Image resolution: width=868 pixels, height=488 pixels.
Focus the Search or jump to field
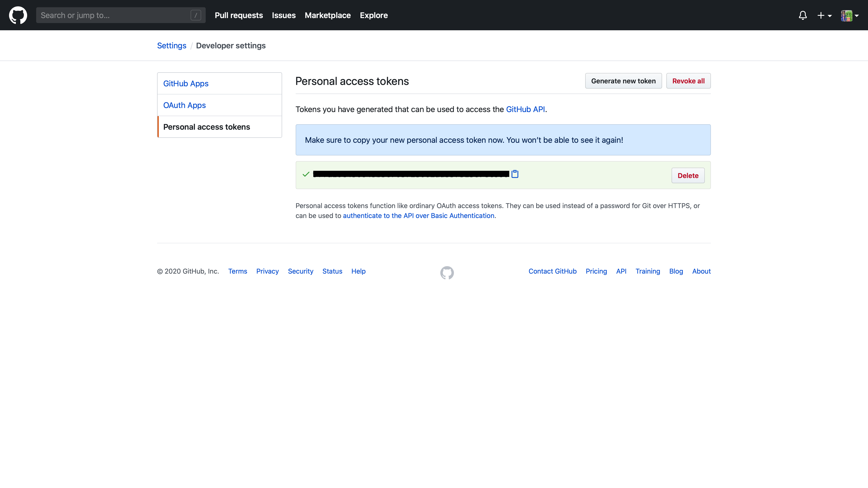(121, 15)
